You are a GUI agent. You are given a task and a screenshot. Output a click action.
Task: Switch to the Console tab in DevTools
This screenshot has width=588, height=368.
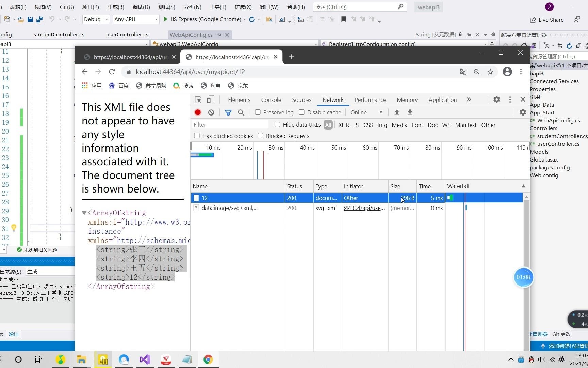271,99
